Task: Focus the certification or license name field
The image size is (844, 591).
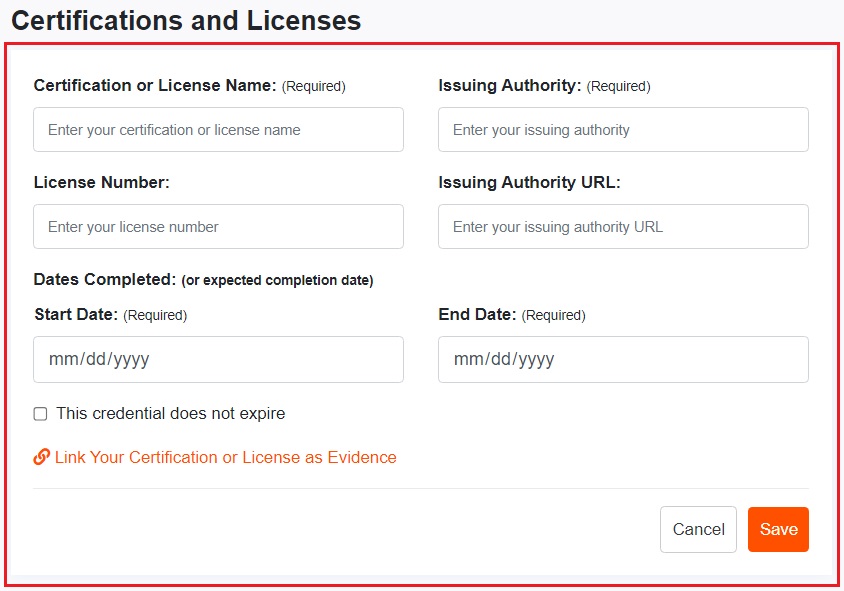Action: [218, 130]
